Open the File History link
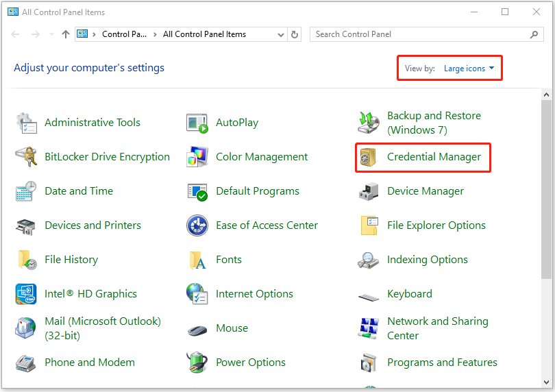This screenshot has height=392, width=555. [71, 260]
